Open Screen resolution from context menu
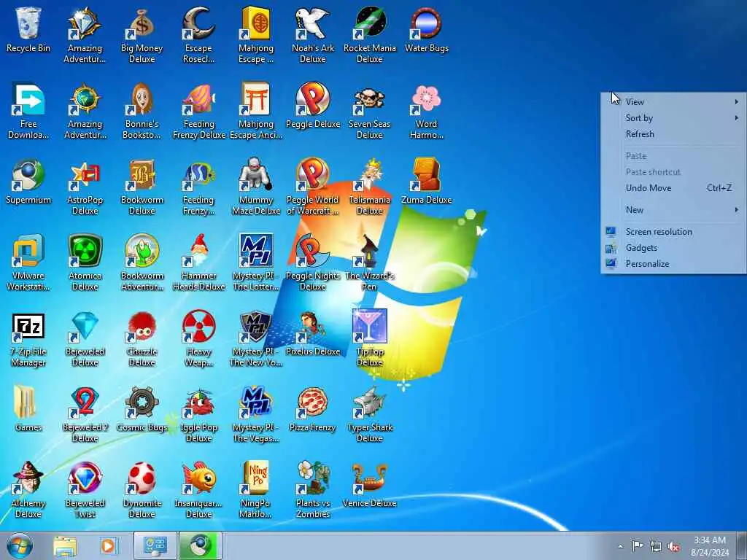This screenshot has height=560, width=747. pos(673,232)
